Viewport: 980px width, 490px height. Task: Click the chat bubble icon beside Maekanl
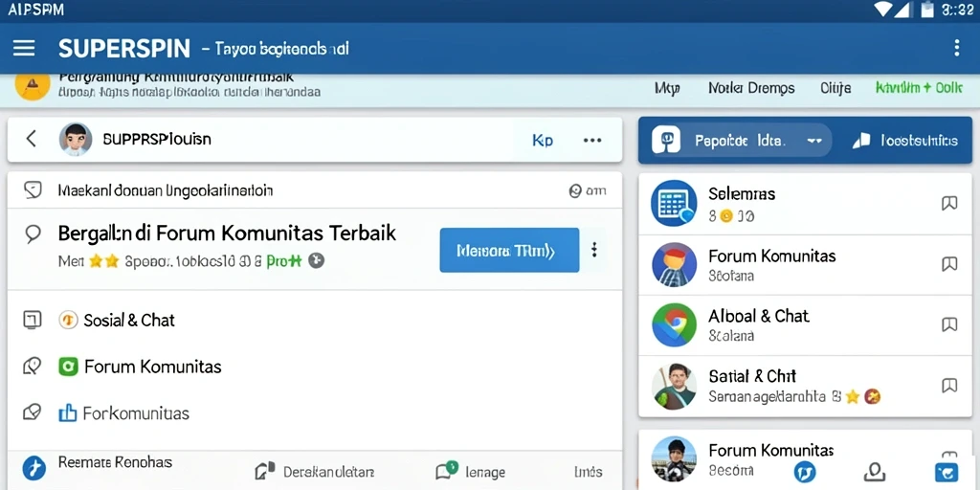click(x=33, y=190)
